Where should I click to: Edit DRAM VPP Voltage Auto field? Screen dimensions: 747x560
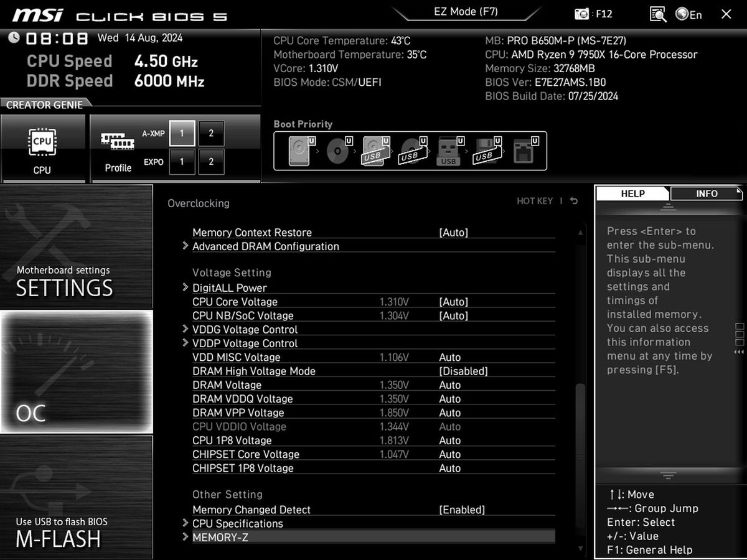(x=449, y=413)
